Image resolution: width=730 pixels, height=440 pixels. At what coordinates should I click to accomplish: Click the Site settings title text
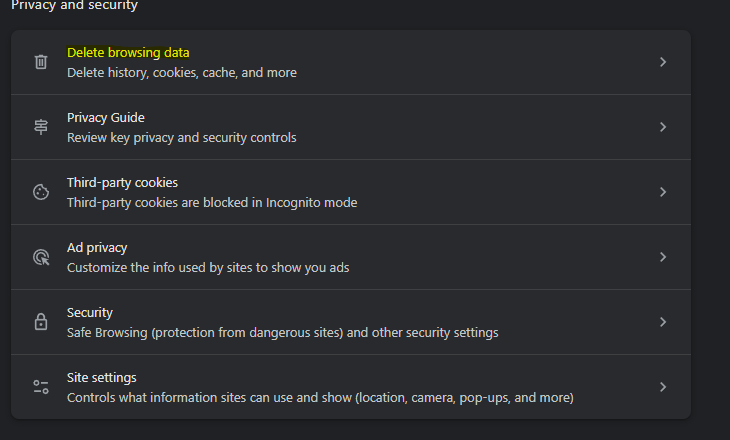[102, 378]
